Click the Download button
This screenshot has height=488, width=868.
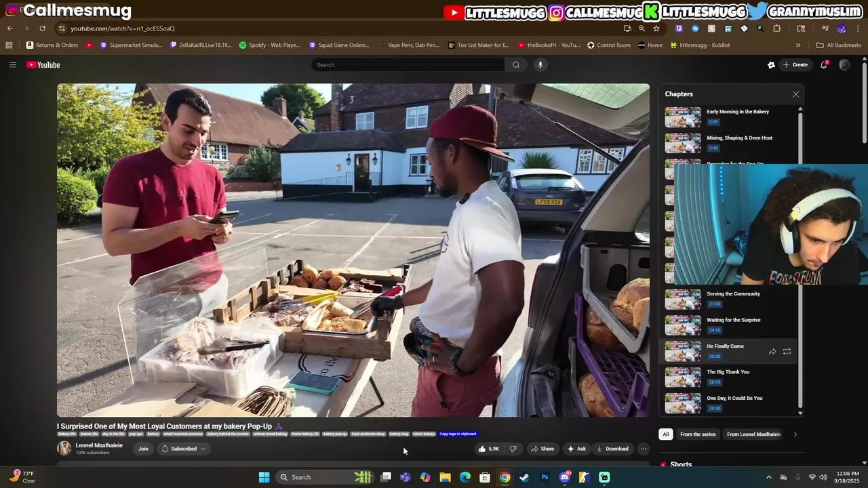point(612,449)
